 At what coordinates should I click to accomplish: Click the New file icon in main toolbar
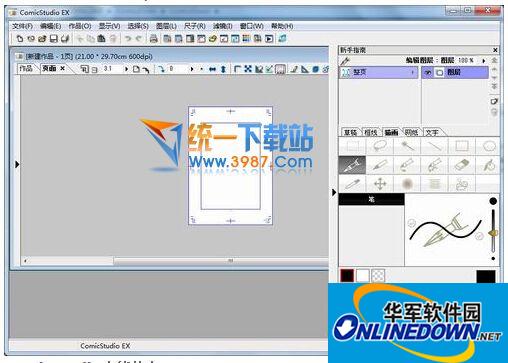click(20, 39)
